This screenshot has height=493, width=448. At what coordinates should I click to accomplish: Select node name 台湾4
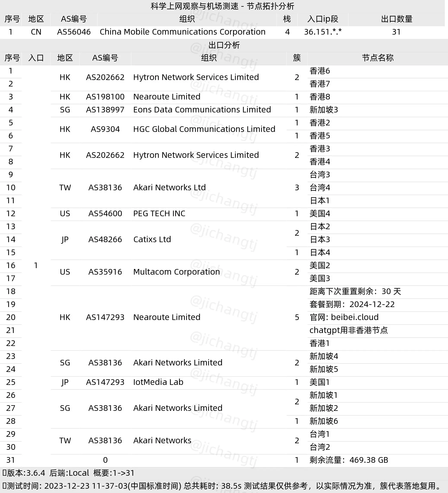[x=320, y=187]
